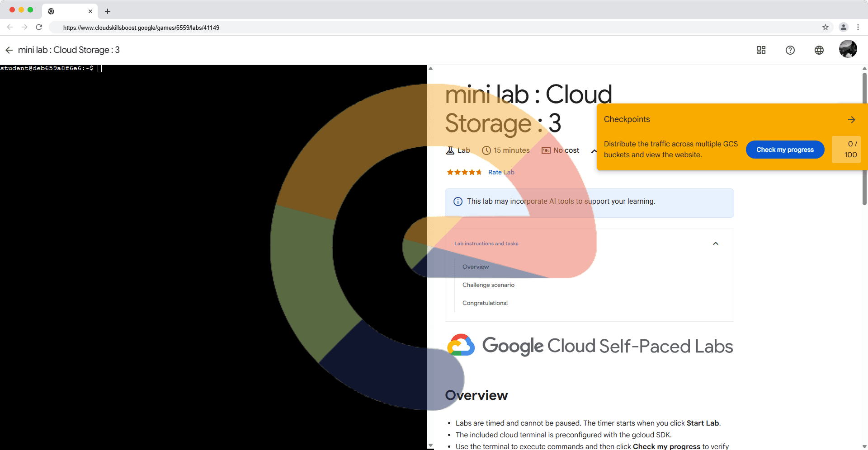
Task: Collapse Lab instructions and tasks section
Action: (716, 244)
